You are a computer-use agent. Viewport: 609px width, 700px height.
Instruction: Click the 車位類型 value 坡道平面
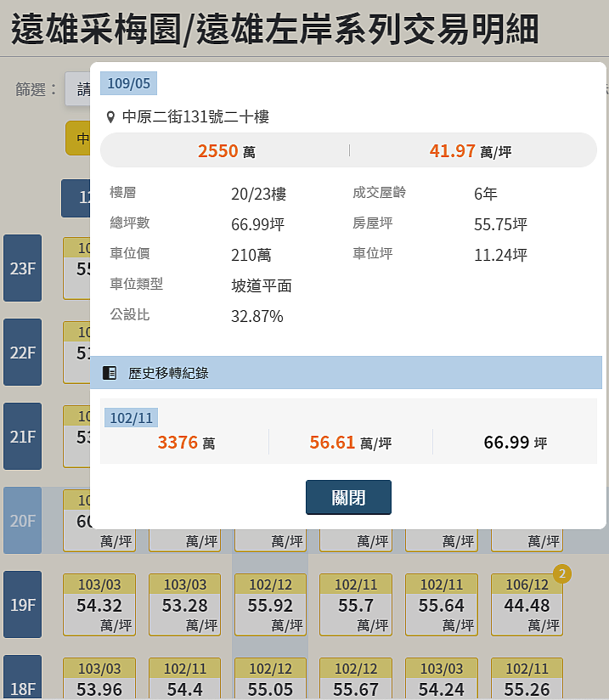click(x=262, y=285)
